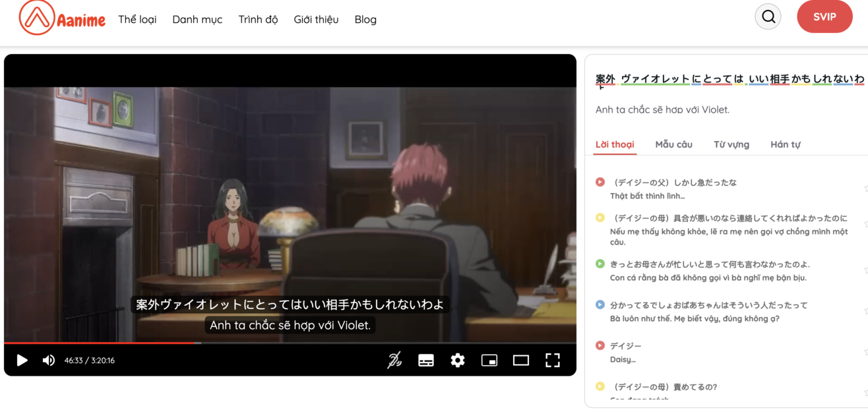This screenshot has width=868, height=412.
Task: Open the Thể loại menu
Action: (137, 19)
